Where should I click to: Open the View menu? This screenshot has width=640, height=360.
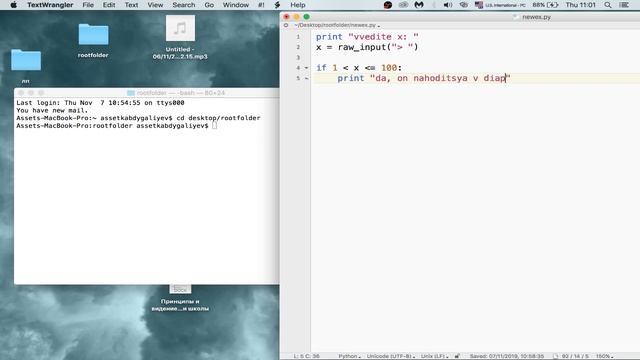tap(155, 5)
